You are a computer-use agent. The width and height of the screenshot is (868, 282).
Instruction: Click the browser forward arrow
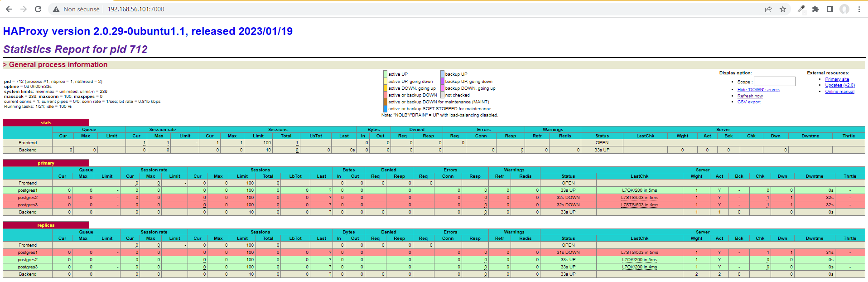click(24, 9)
